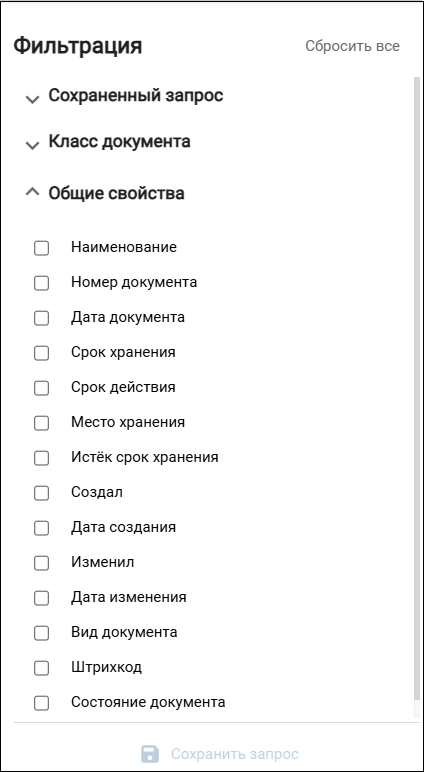Enable the Место хранения filter checkbox

point(41,423)
